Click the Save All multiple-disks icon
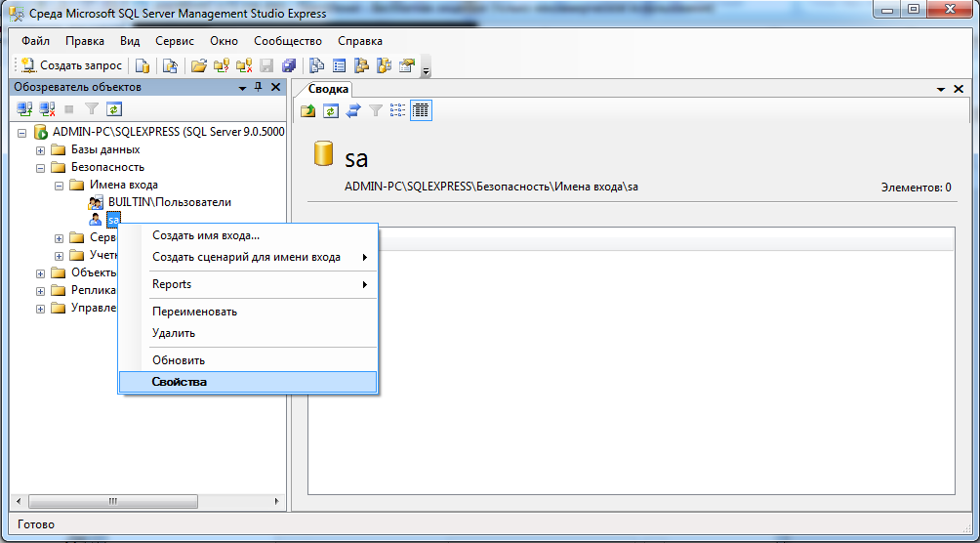Screen dimensions: 980x543 (x=288, y=65)
